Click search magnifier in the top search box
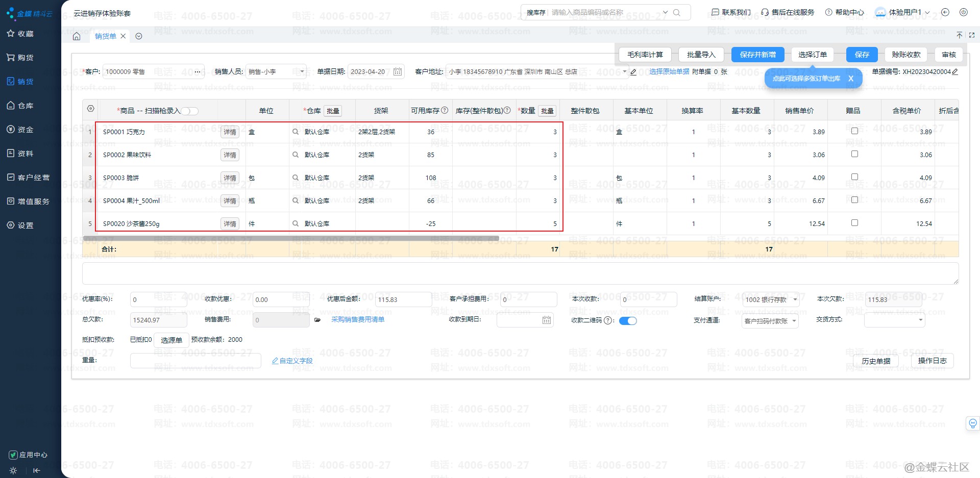The width and height of the screenshot is (980, 478). coord(677,13)
